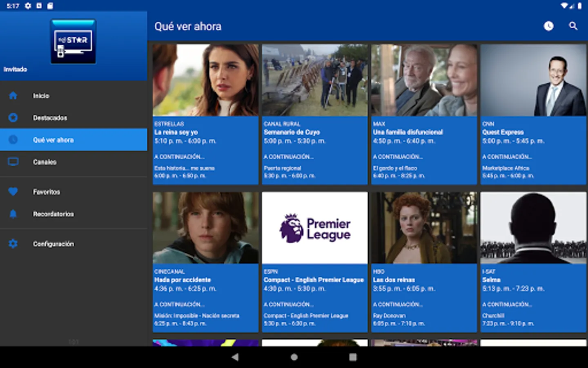
Task: Tap the Nada por accidente title
Action: click(183, 280)
